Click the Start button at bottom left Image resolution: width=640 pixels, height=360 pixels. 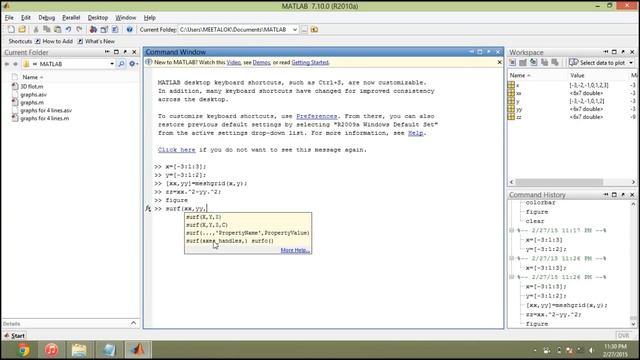pyautogui.click(x=14, y=336)
